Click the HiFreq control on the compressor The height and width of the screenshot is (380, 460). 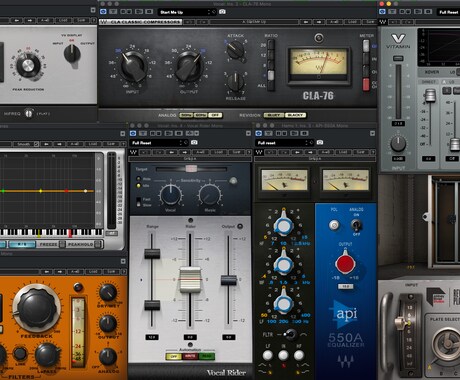29,113
